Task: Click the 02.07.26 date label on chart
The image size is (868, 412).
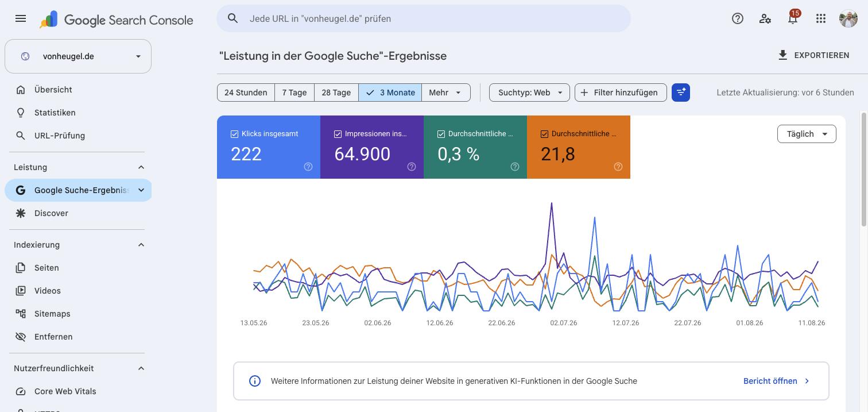Action: coord(564,323)
